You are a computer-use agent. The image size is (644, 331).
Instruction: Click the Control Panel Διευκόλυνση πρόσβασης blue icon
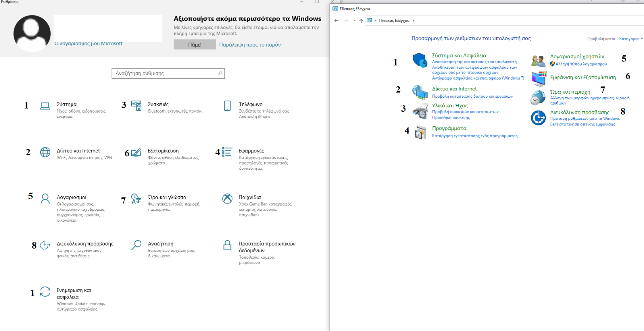click(x=538, y=118)
